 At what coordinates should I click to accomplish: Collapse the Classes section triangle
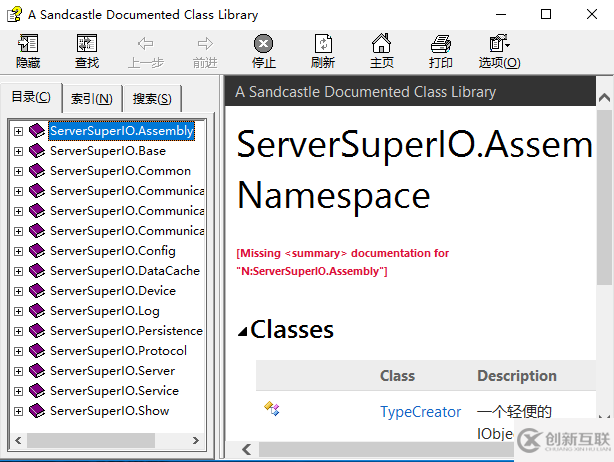coord(243,332)
